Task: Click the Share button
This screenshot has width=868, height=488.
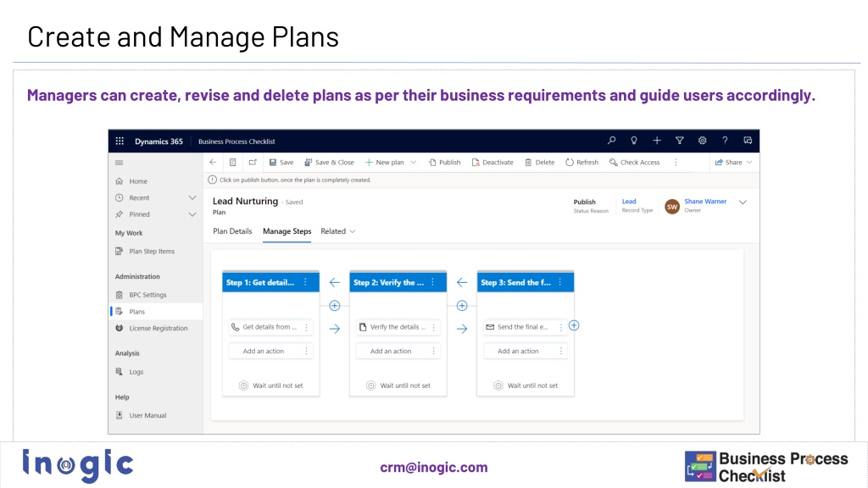Action: click(x=728, y=162)
